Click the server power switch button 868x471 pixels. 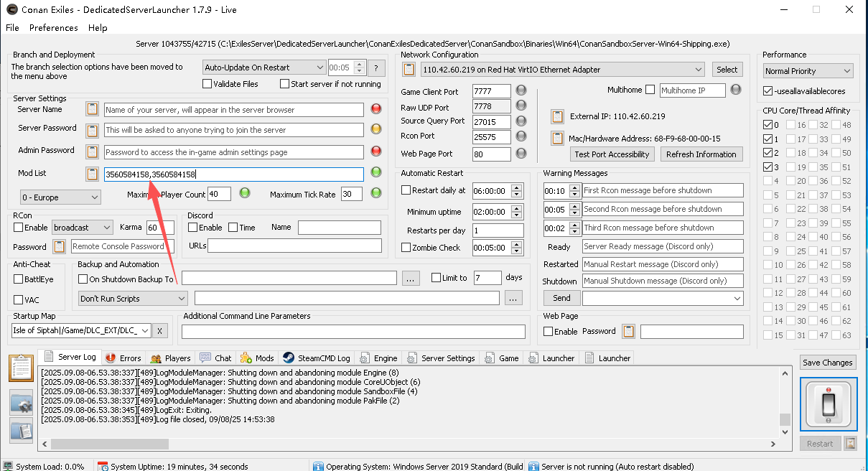click(829, 405)
